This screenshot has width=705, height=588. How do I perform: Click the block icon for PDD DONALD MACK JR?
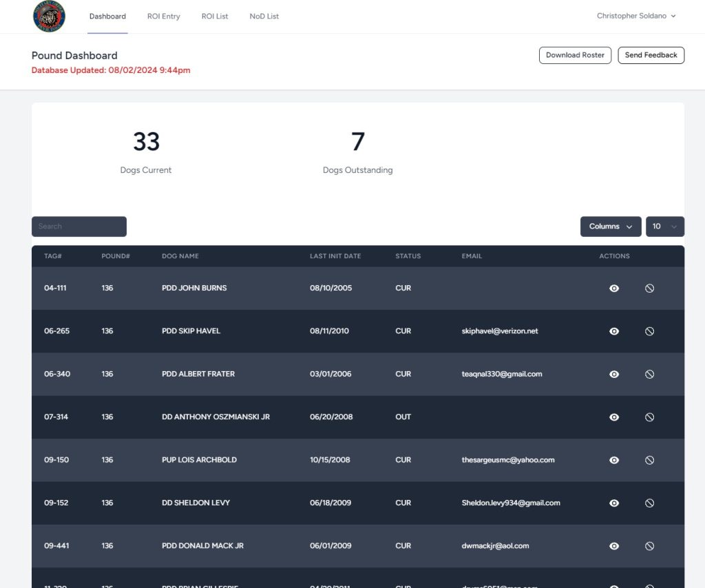pyautogui.click(x=649, y=545)
